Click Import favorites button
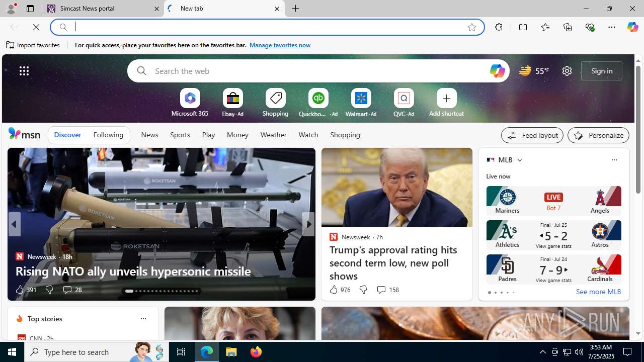The width and height of the screenshot is (644, 362). click(x=33, y=45)
